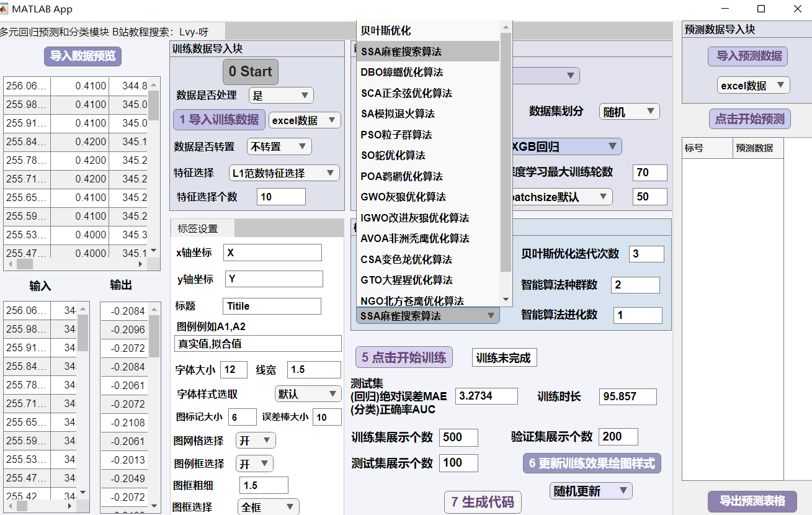Click the algorithm list scroll-down arrow

pos(506,300)
